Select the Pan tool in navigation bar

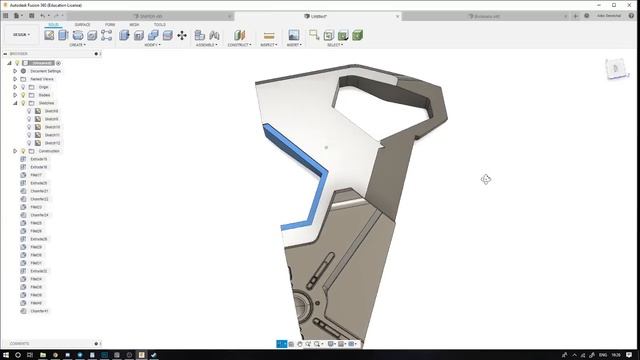[x=300, y=344]
